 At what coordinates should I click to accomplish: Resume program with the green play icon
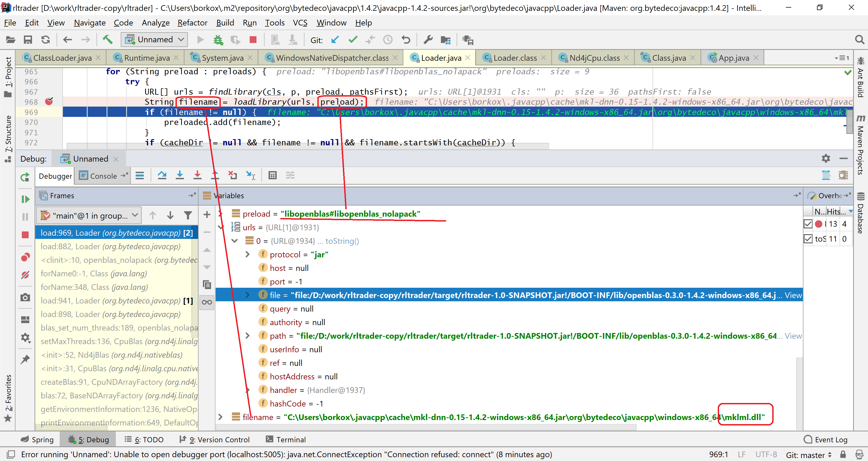25,199
